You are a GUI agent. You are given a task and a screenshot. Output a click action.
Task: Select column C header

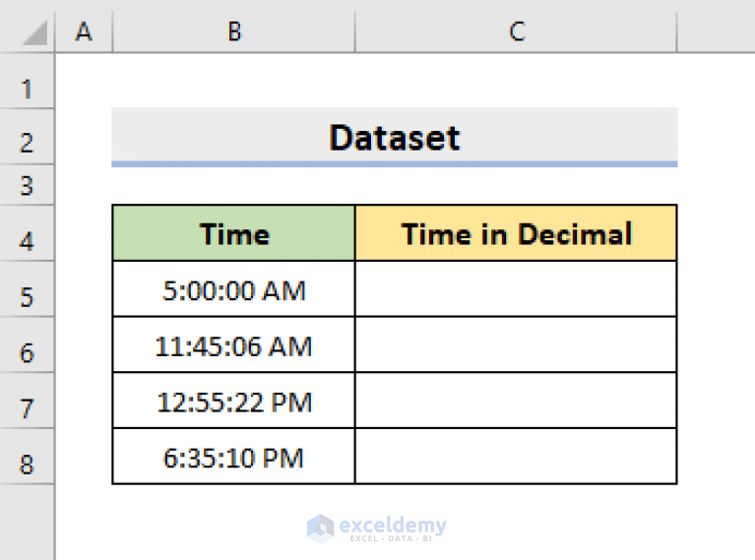516,31
